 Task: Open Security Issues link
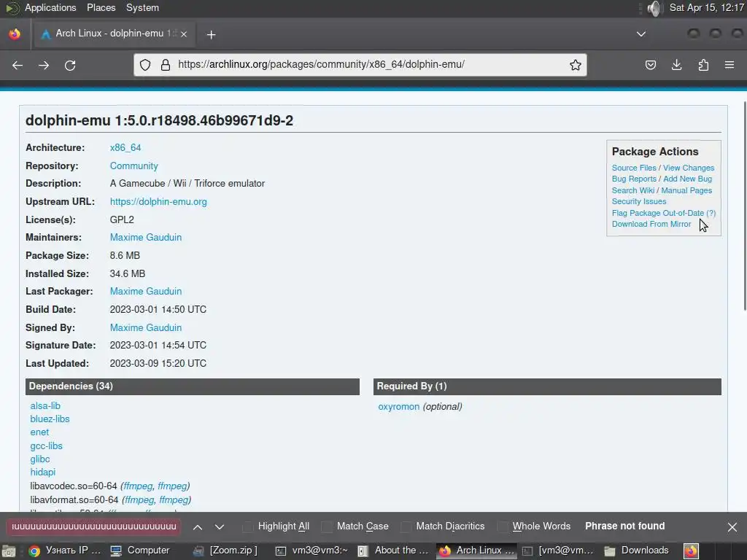(639, 201)
